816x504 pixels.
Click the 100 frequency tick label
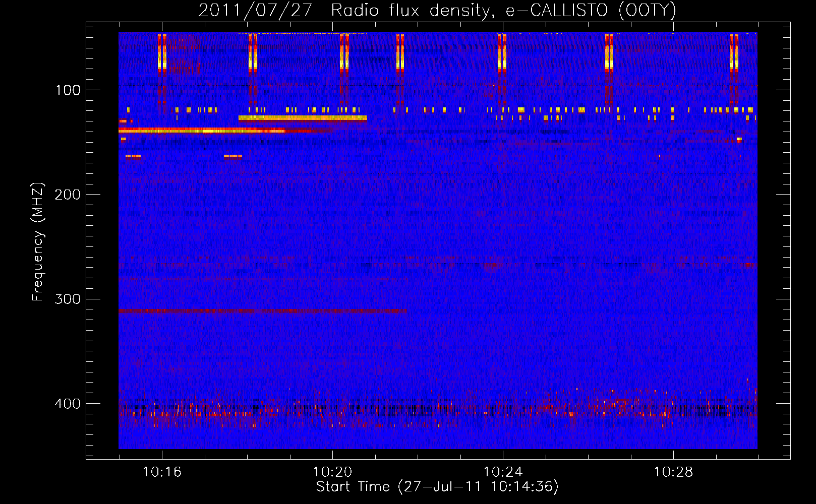point(68,90)
